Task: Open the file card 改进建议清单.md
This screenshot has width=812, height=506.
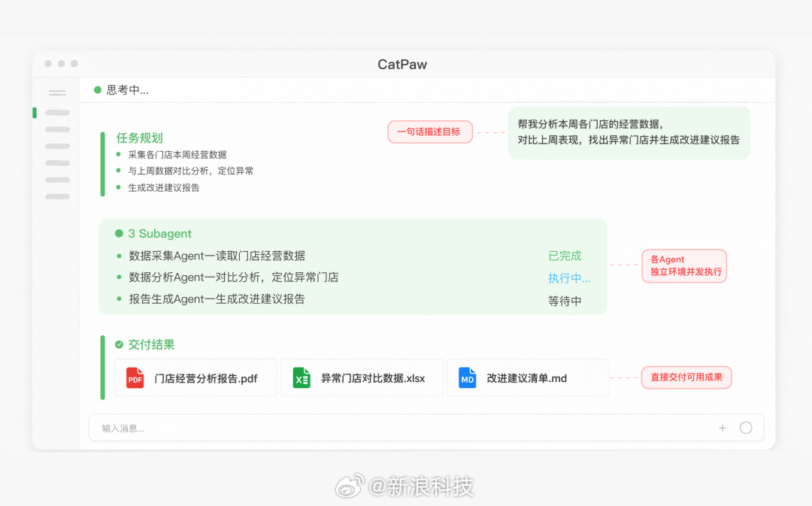Action: 528,378
